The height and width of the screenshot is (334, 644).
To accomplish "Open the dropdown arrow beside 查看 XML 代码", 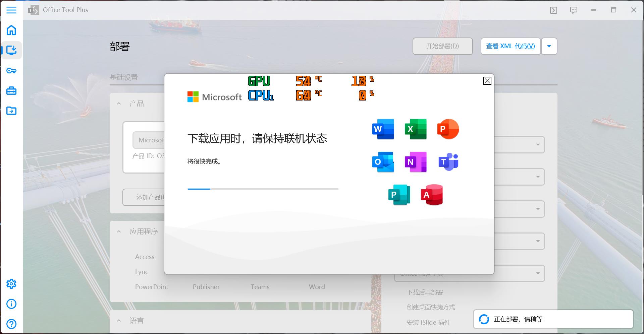I will [549, 46].
